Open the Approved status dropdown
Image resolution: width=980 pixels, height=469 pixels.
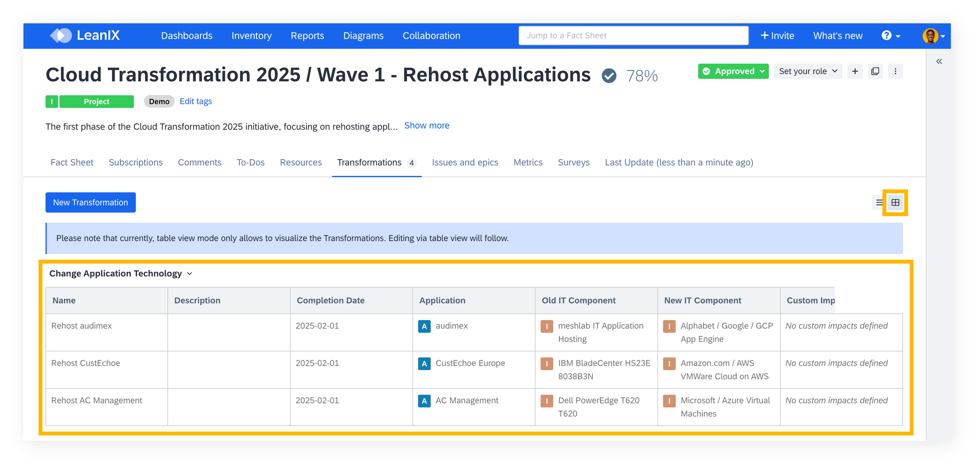pos(733,71)
